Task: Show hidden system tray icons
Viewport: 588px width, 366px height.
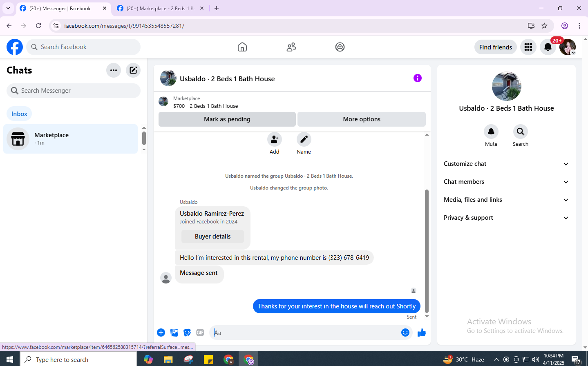Action: pyautogui.click(x=496, y=359)
